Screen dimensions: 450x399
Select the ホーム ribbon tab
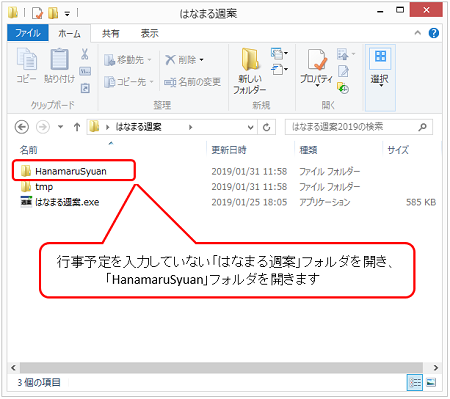point(69,33)
